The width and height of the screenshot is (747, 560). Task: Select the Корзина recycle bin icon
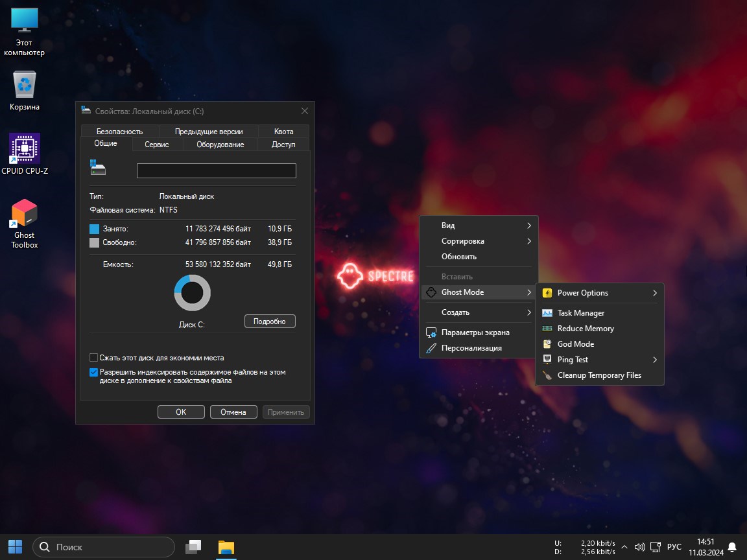[24, 84]
